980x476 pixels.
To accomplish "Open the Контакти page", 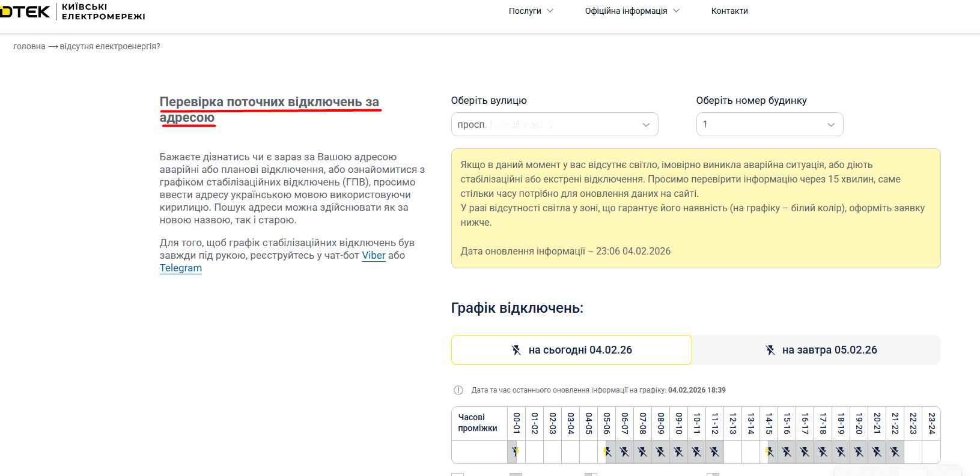I will [x=729, y=11].
